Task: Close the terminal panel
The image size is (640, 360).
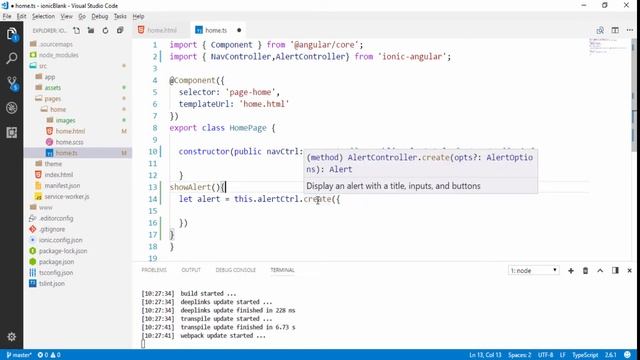Action: [629, 271]
